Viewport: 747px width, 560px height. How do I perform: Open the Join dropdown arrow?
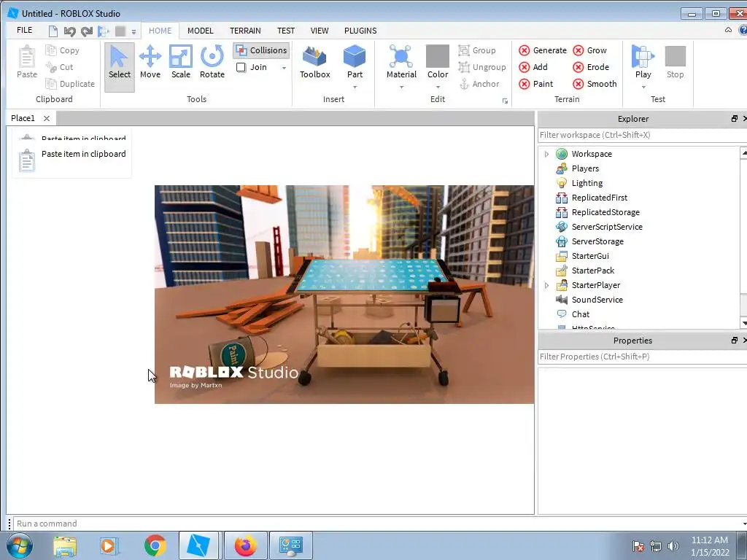pos(285,68)
